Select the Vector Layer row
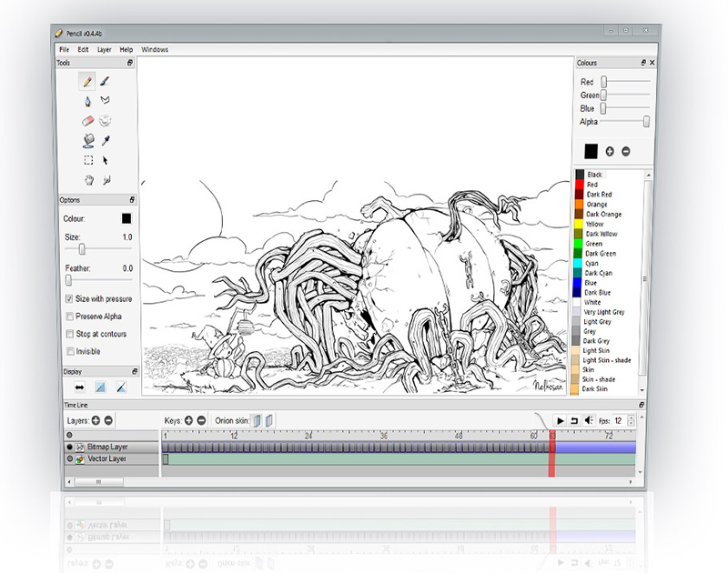 (x=111, y=459)
